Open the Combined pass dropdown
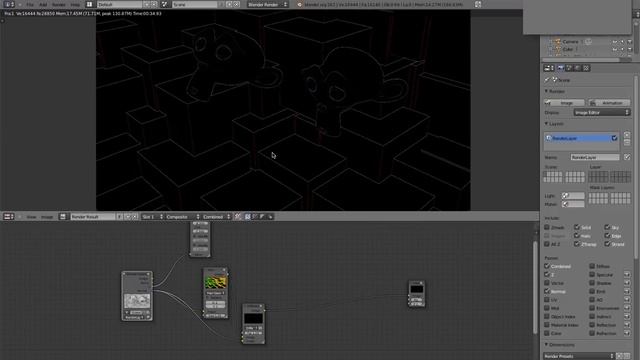 click(x=216, y=217)
